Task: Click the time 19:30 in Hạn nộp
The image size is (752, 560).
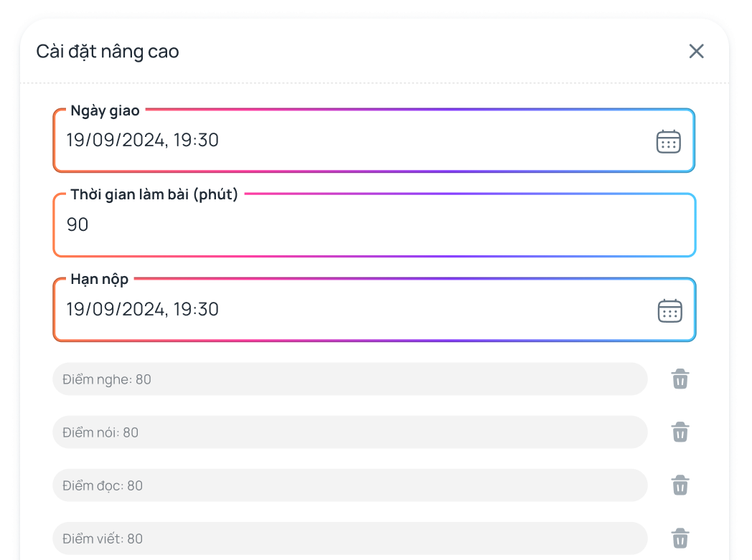Action: coord(196,310)
